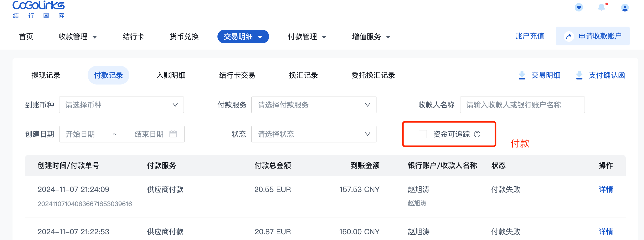Screen dimensions: 644x240
Task: Click the calendar icon in date range
Action: point(173,134)
